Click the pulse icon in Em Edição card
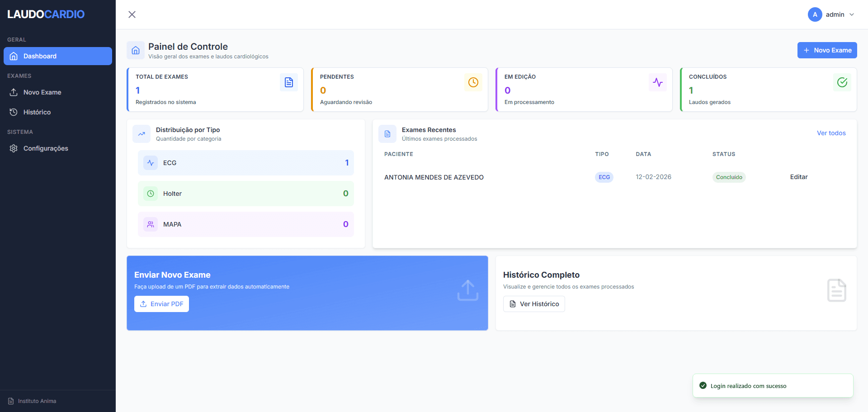Image resolution: width=868 pixels, height=412 pixels. (x=657, y=82)
